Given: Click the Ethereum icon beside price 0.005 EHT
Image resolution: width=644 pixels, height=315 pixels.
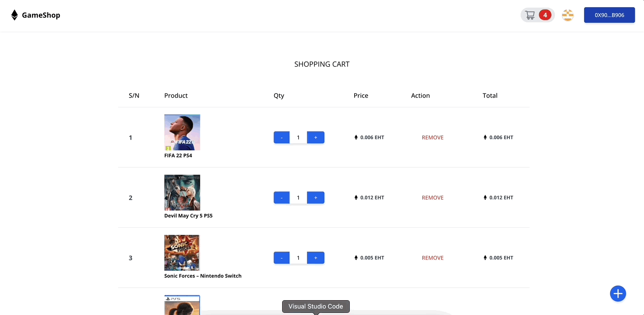Looking at the screenshot, I should (x=356, y=258).
